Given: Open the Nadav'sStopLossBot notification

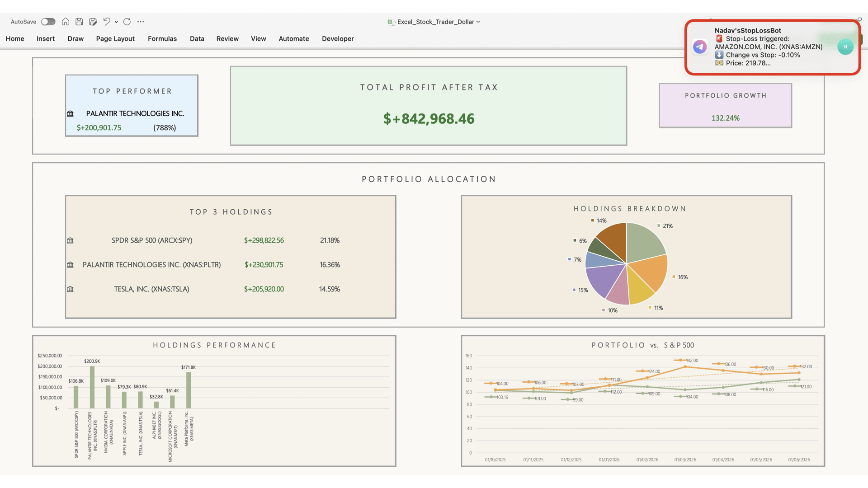Looking at the screenshot, I should 769,47.
